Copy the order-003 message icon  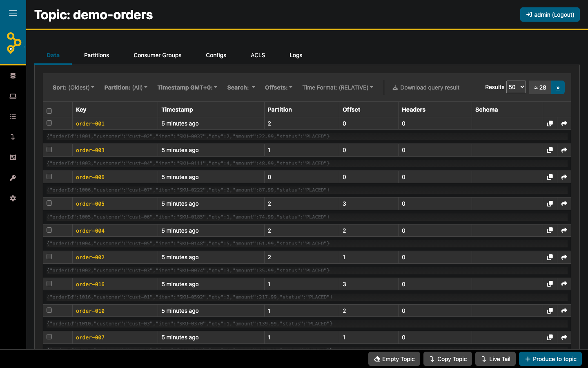coord(550,150)
